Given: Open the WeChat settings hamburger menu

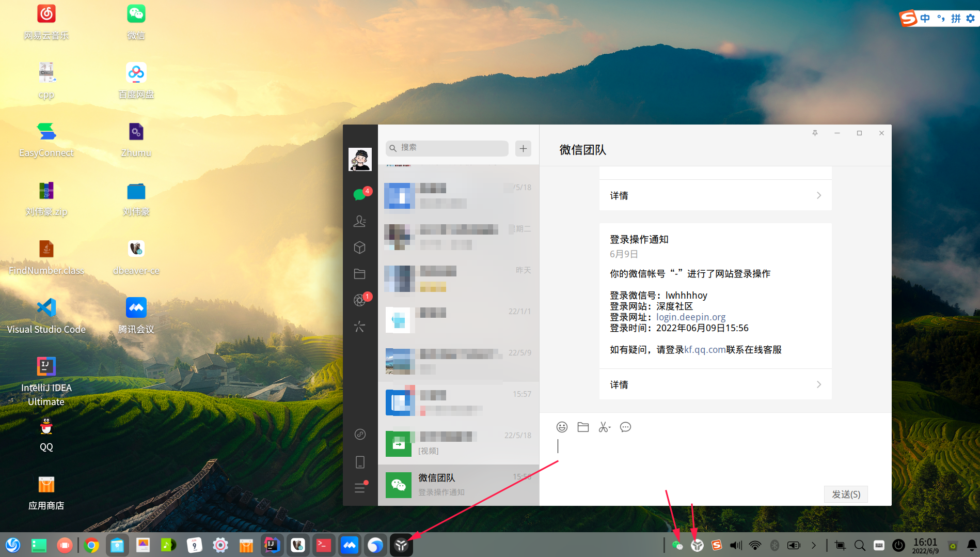Looking at the screenshot, I should 360,487.
